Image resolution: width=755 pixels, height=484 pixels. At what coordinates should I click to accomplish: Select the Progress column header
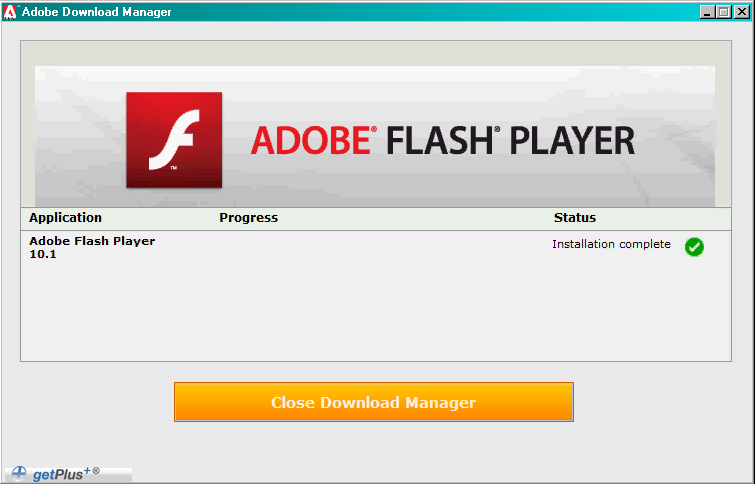(x=248, y=218)
